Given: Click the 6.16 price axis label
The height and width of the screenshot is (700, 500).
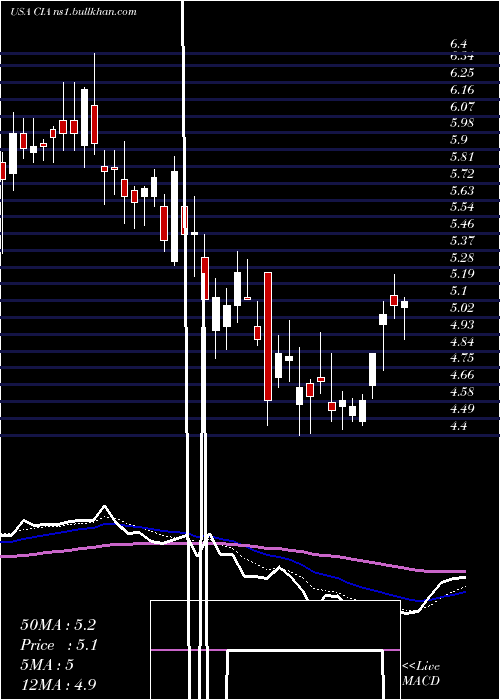Looking at the screenshot, I should pos(462,90).
